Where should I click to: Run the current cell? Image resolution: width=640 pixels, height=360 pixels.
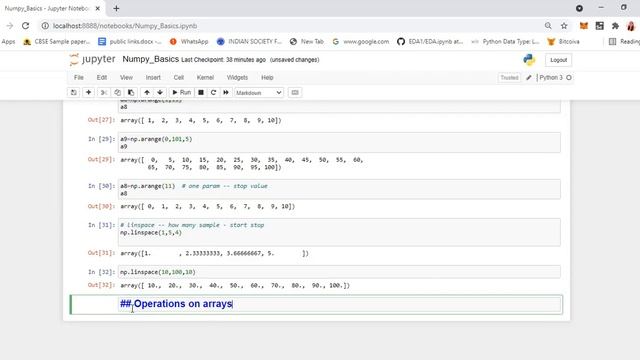[182, 93]
